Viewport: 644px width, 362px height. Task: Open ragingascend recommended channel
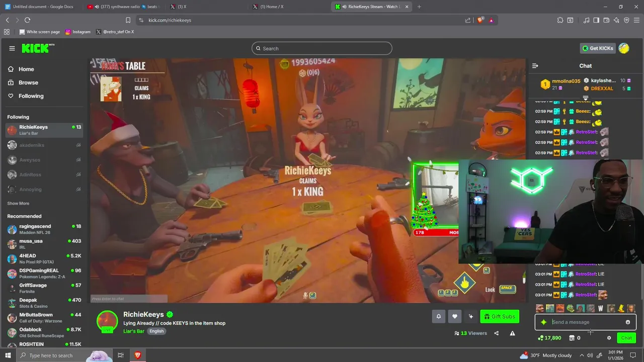(44, 229)
